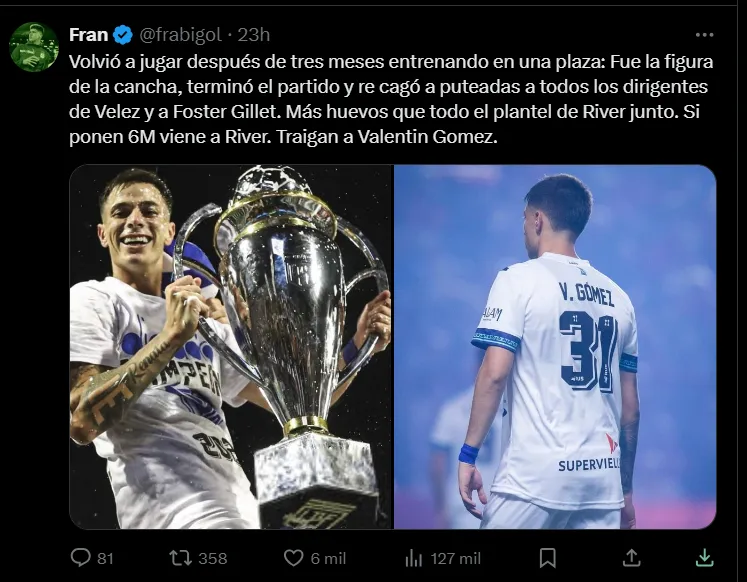Open Fran's profile avatar picture
Viewport: 747px width, 582px height.
tap(34, 47)
